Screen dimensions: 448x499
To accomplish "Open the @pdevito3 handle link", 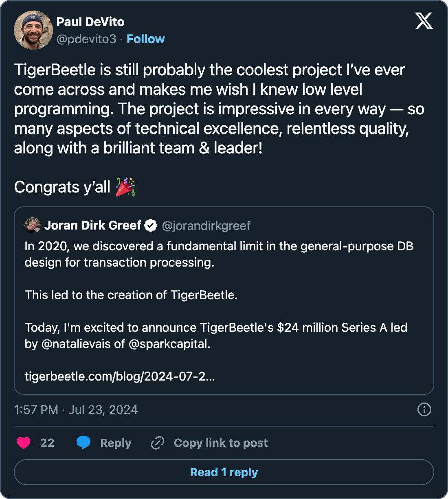I will pyautogui.click(x=86, y=39).
